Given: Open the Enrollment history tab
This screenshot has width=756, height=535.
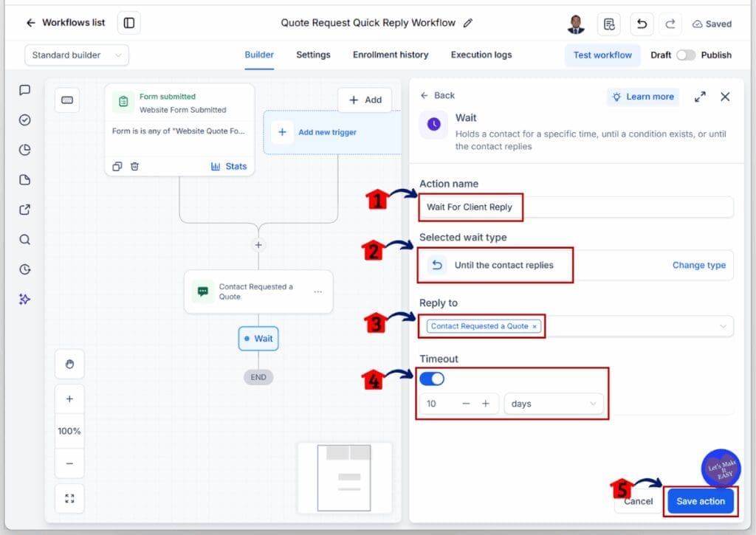Looking at the screenshot, I should [391, 55].
